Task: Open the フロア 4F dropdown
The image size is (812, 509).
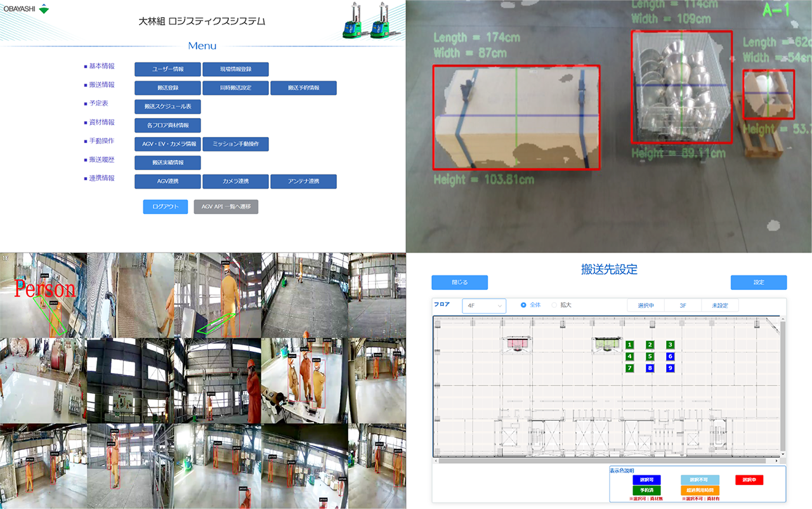Action: [x=483, y=306]
